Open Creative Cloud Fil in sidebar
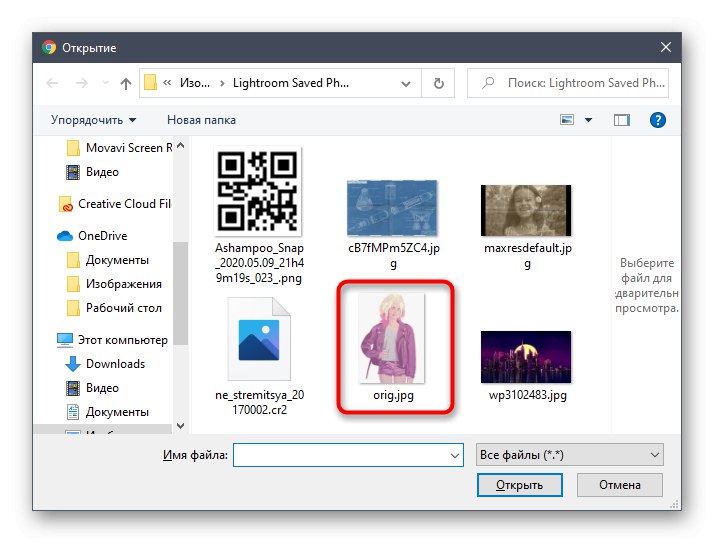 (x=115, y=204)
